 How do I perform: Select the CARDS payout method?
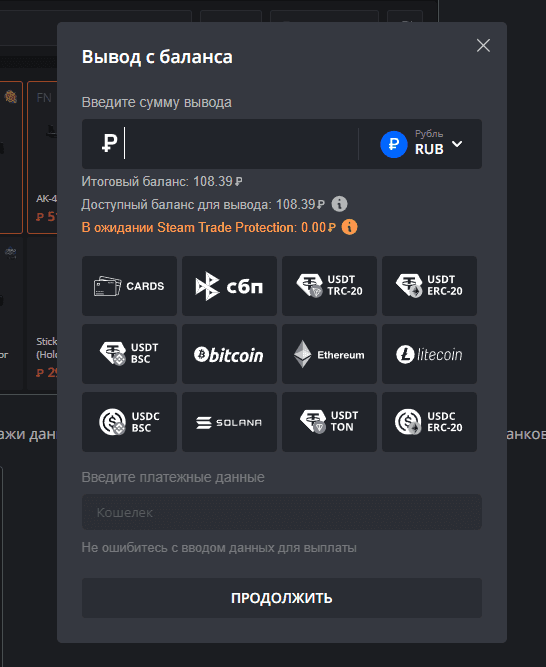(x=129, y=286)
